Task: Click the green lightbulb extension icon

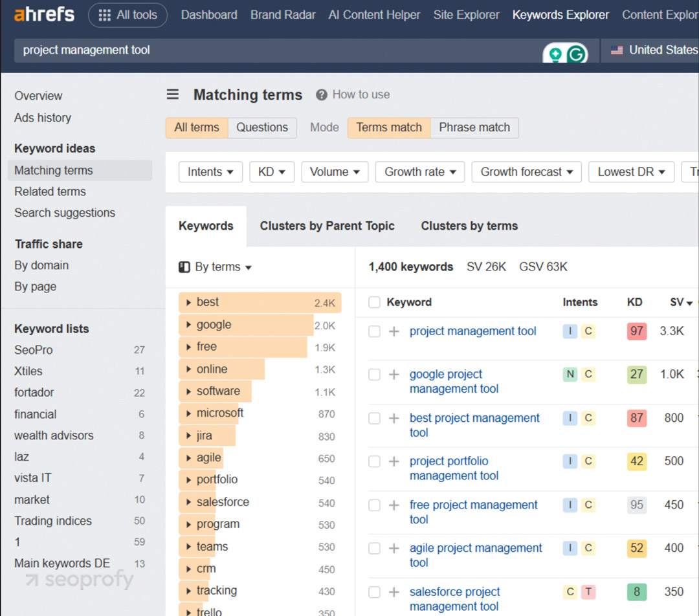Action: point(555,54)
